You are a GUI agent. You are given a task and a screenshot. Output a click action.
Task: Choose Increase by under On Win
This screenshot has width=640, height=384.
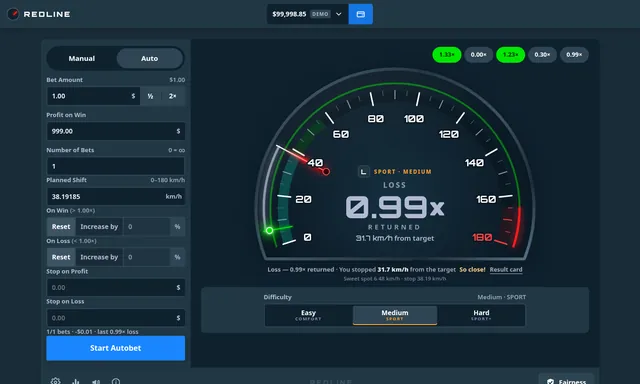click(x=99, y=226)
